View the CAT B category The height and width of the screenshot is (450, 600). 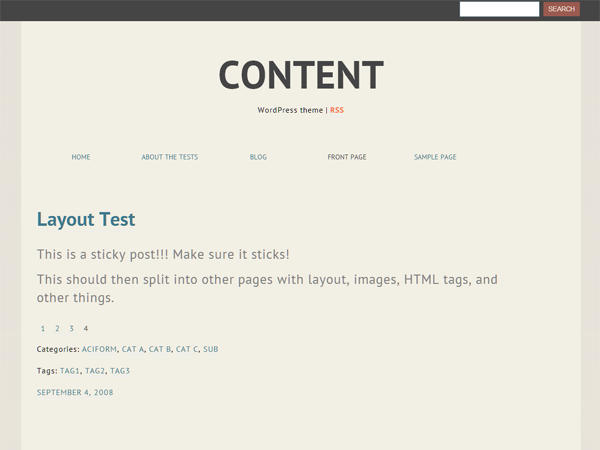point(160,349)
